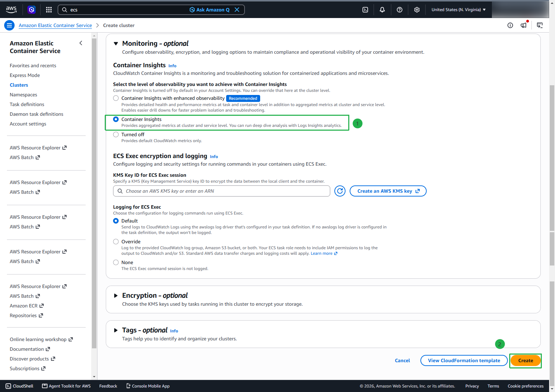Open the help question mark menu
Viewport: 555px width, 392px height.
tap(400, 10)
